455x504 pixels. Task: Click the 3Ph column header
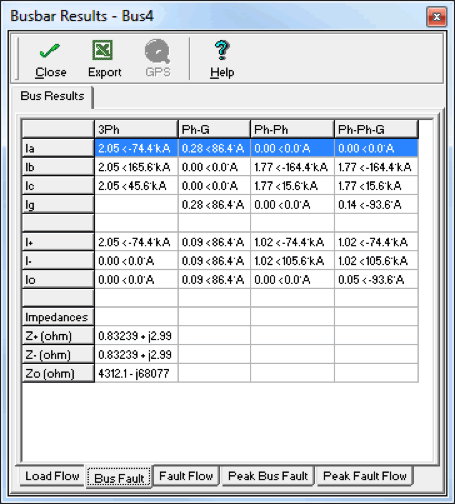point(136,129)
